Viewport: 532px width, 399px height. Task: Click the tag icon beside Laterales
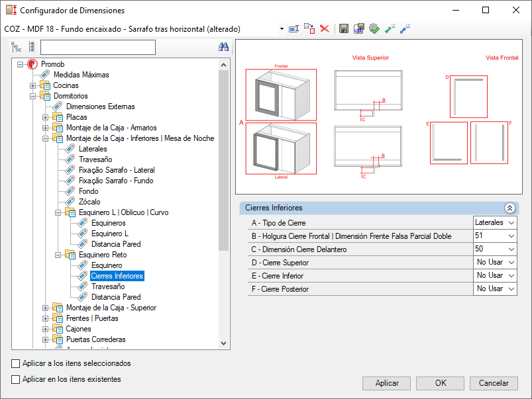point(70,149)
